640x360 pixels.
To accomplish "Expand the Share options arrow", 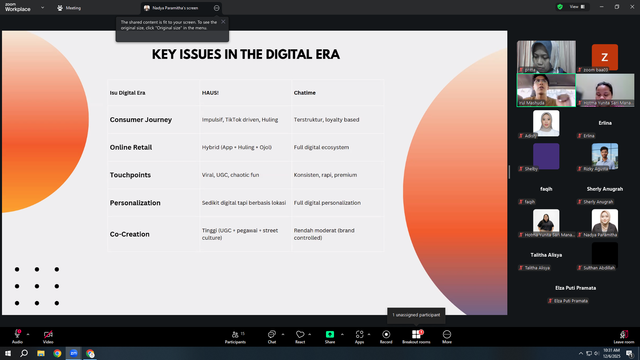I will 342,334.
